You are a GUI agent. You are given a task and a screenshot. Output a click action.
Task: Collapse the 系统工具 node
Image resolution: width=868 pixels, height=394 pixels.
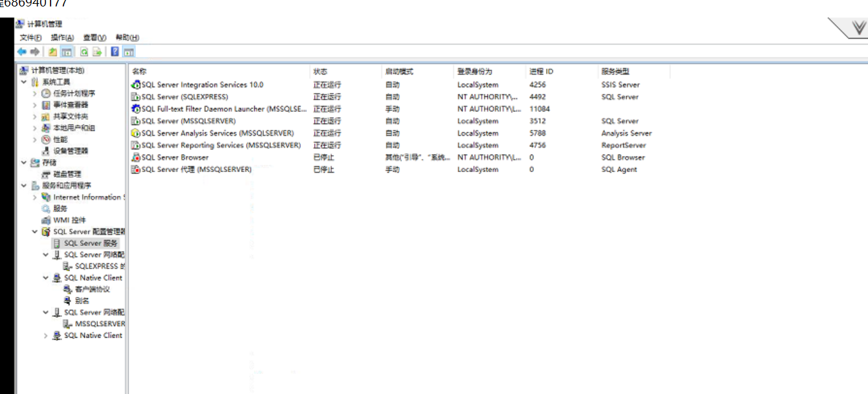click(x=24, y=82)
